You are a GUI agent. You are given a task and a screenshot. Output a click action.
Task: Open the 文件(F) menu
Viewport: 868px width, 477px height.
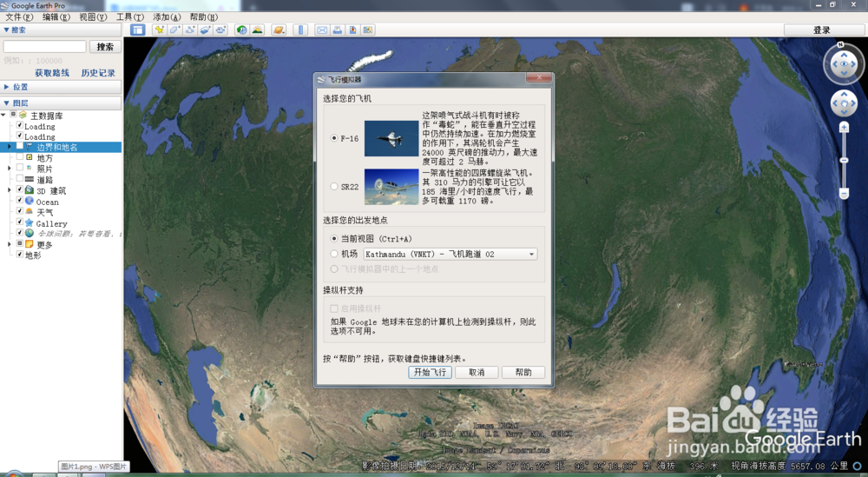coord(19,17)
